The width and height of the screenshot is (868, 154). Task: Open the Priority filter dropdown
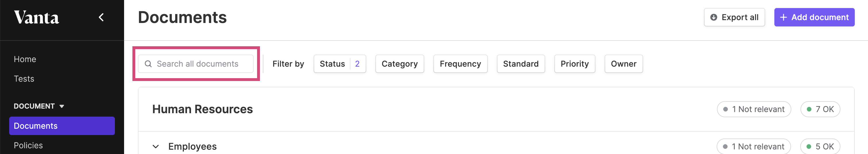click(x=574, y=64)
